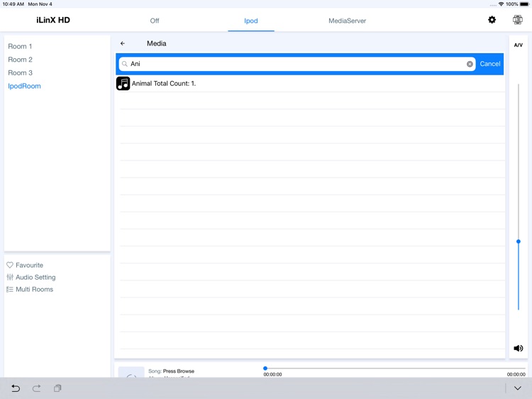Open settings with the gear icon
This screenshot has width=532, height=399.
point(492,20)
